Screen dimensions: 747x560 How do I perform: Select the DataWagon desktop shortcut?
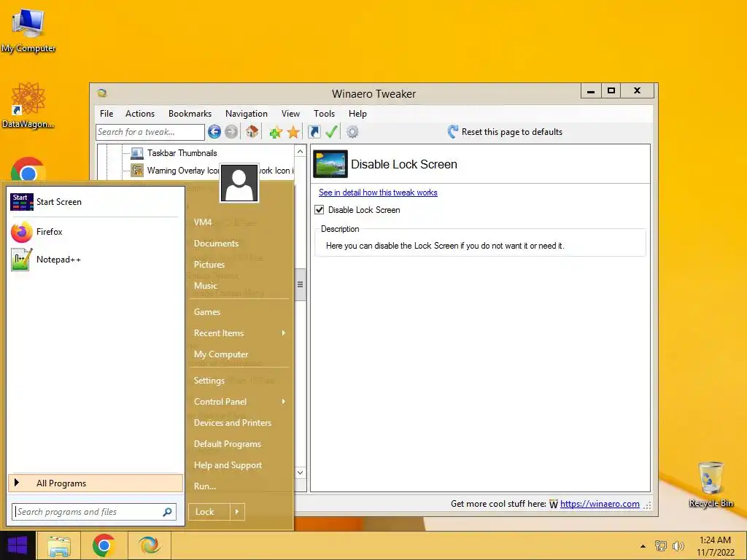point(28,105)
